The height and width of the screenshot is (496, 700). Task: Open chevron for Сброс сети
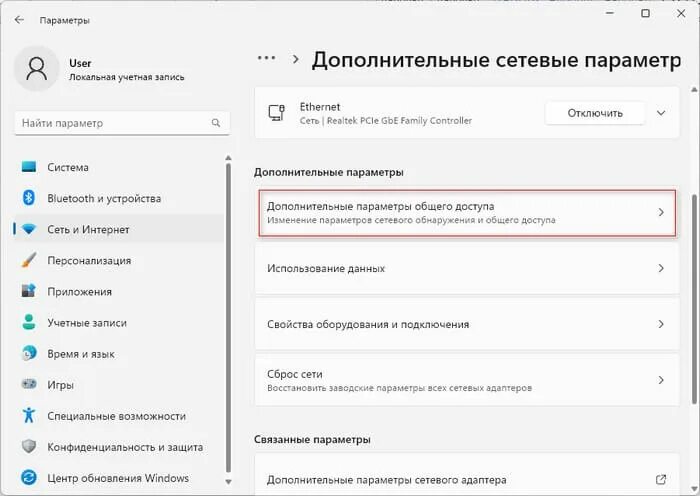point(661,380)
